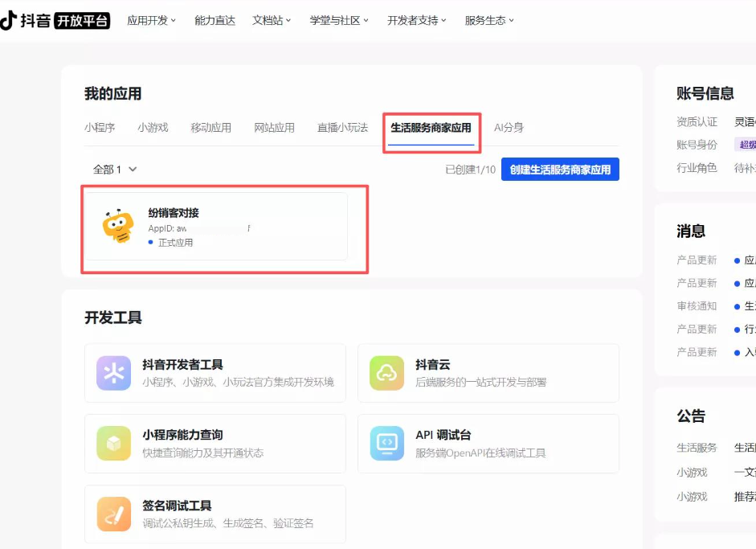Open the 抖音云 cloud icon
Image resolution: width=756 pixels, height=549 pixels.
pos(386,373)
